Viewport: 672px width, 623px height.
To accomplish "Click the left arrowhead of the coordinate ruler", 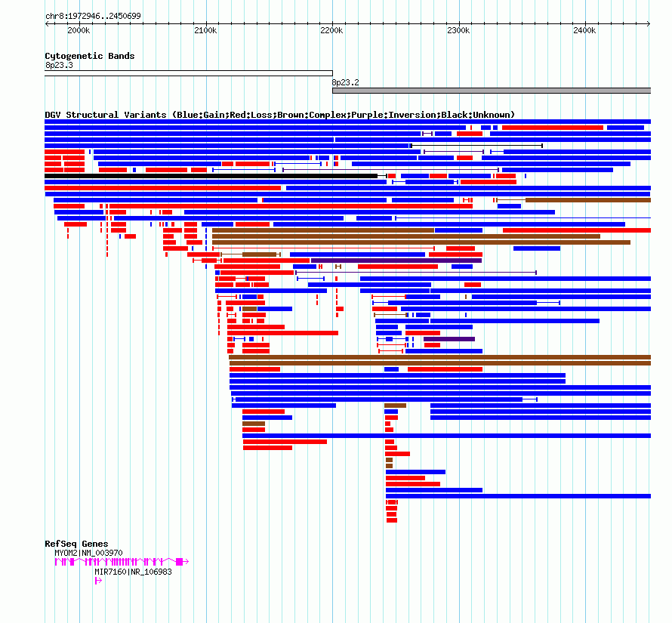I will pyautogui.click(x=47, y=23).
